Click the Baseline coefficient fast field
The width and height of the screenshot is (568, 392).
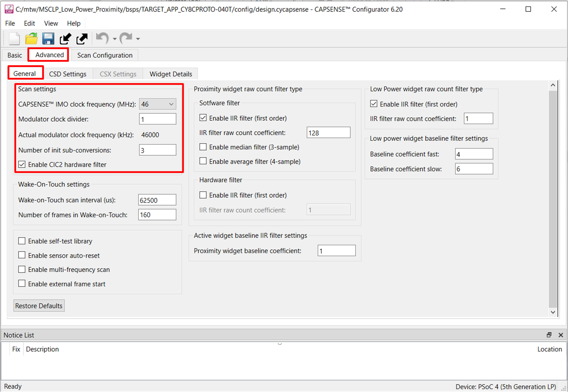coord(474,154)
